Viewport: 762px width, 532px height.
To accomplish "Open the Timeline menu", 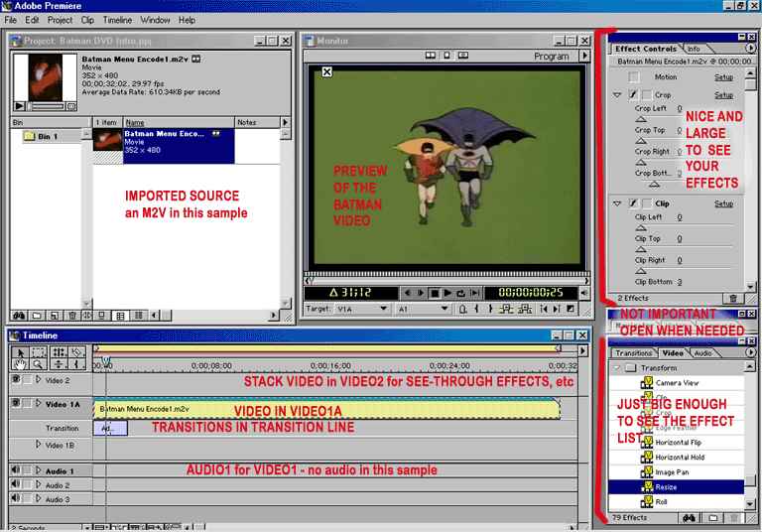I will pos(117,20).
